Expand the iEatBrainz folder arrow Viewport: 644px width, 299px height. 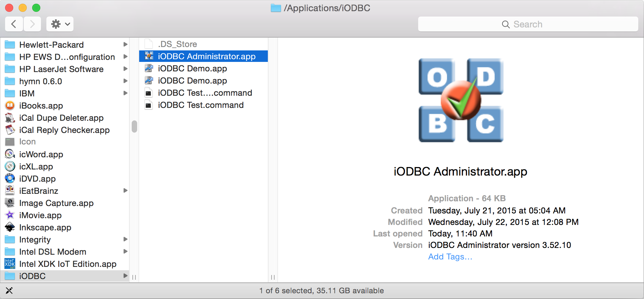coord(125,190)
